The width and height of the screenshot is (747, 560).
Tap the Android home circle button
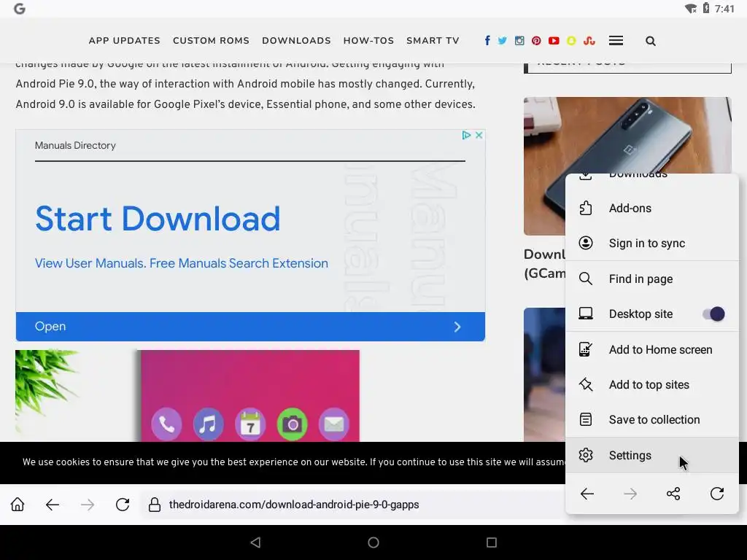click(373, 542)
